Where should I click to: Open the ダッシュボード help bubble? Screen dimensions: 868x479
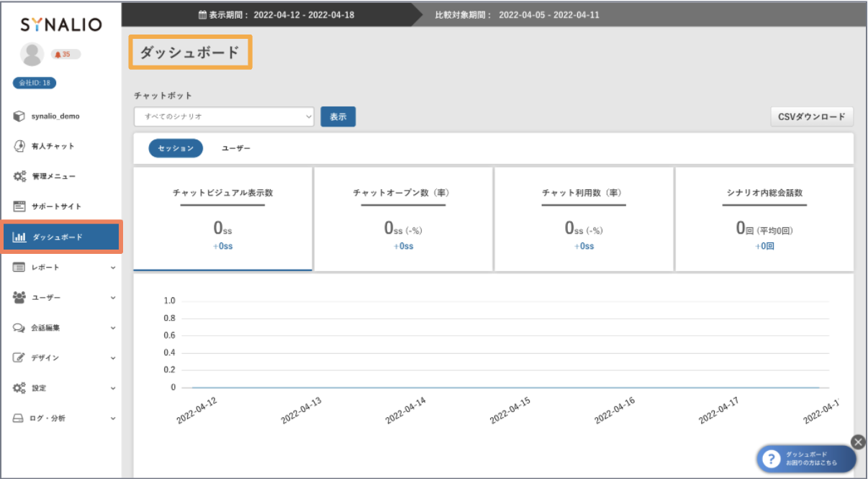click(806, 459)
